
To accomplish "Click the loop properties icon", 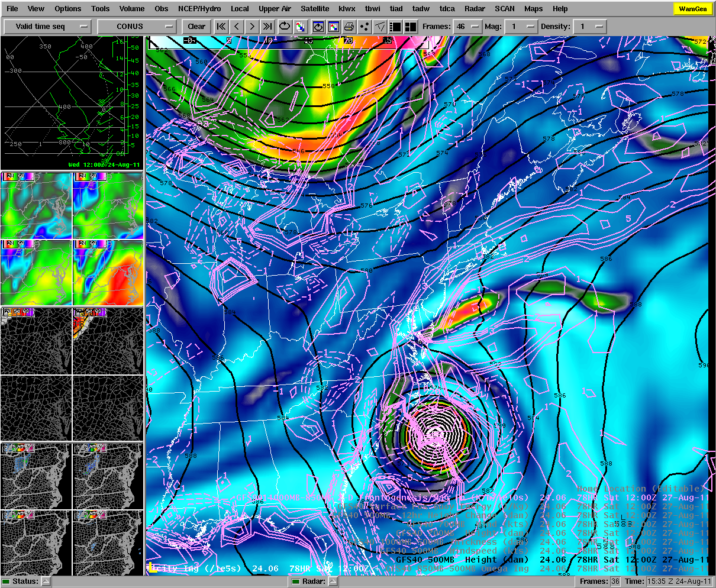I will [x=318, y=27].
